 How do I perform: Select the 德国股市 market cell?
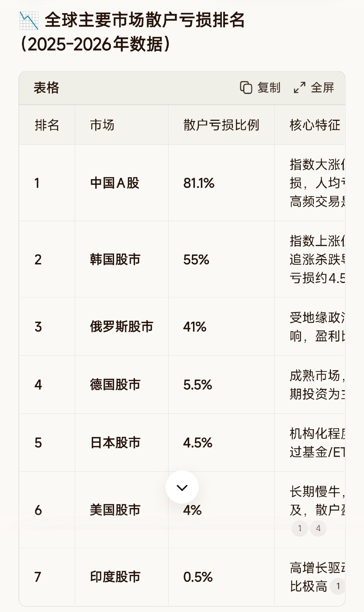click(115, 385)
